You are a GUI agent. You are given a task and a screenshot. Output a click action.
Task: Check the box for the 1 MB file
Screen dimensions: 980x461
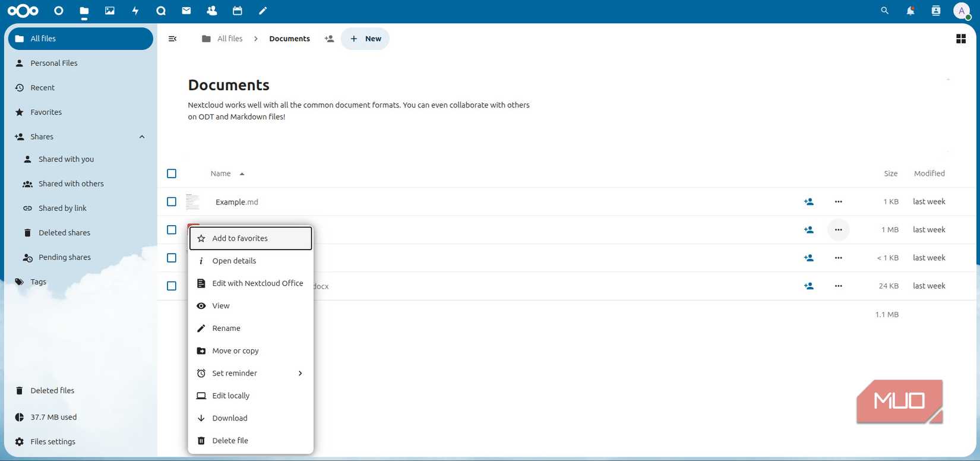[172, 230]
